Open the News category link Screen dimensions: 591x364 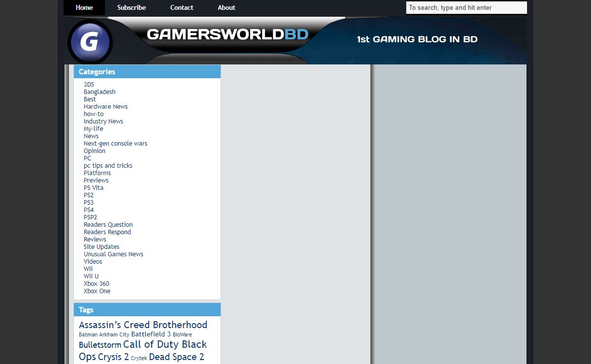91,136
